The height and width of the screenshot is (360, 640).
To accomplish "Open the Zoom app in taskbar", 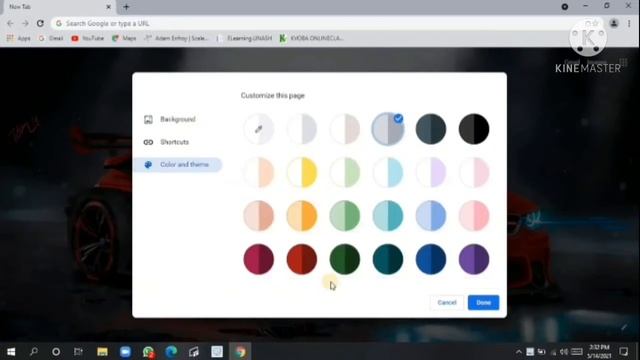I will pos(125,351).
